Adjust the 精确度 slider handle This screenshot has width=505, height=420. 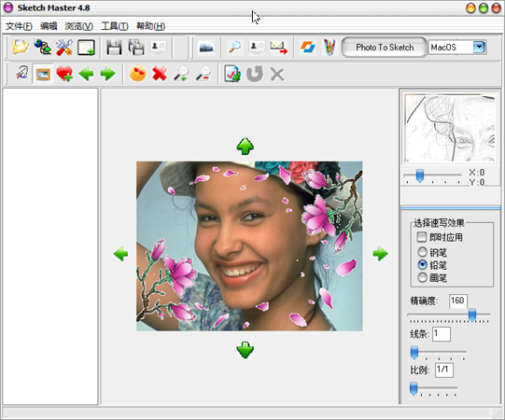472,315
